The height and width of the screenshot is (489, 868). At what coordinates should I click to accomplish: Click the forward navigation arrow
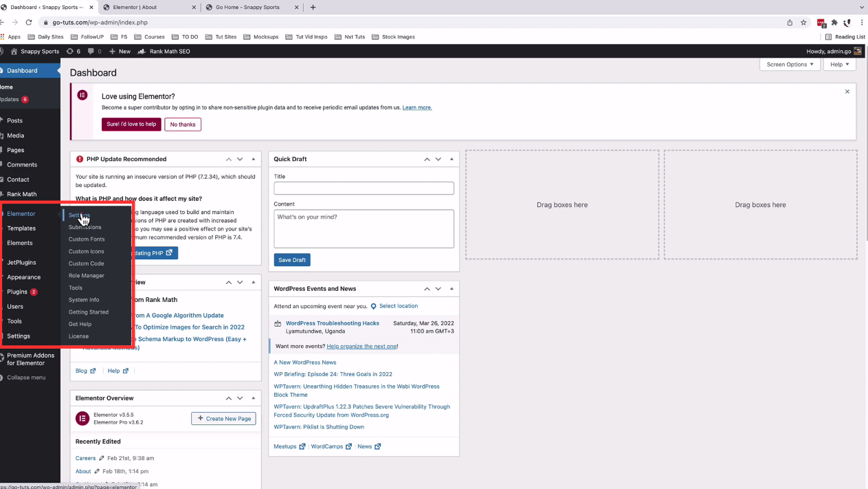coord(14,22)
